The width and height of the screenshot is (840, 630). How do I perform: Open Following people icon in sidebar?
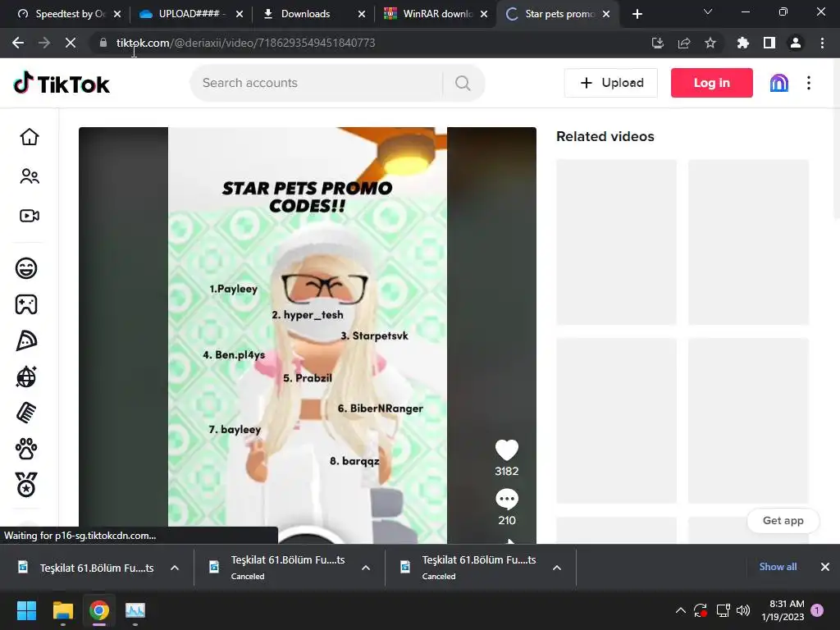30,176
